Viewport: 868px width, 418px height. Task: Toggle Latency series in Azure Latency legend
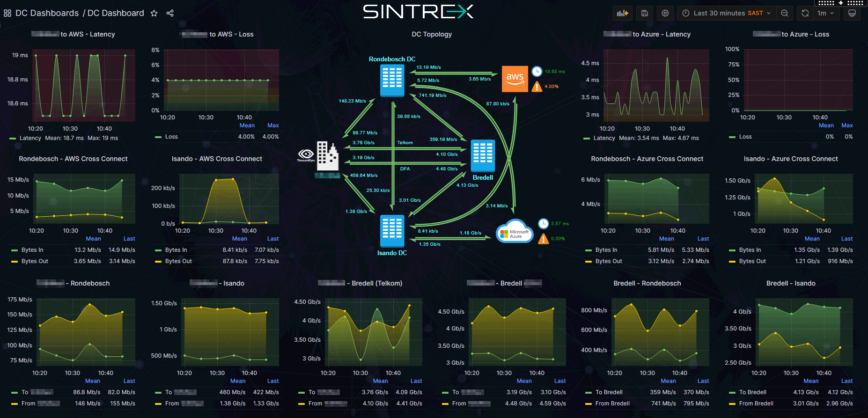tap(604, 138)
